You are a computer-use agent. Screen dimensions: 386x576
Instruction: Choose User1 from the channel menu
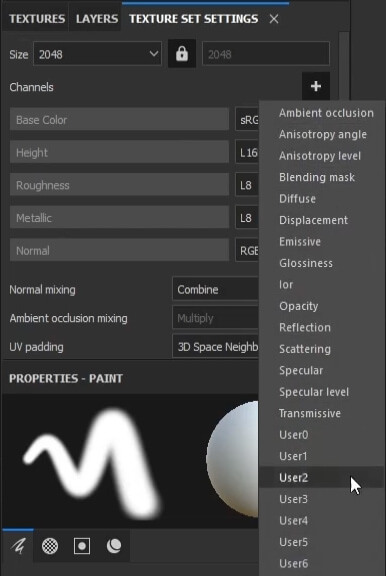pyautogui.click(x=322, y=456)
